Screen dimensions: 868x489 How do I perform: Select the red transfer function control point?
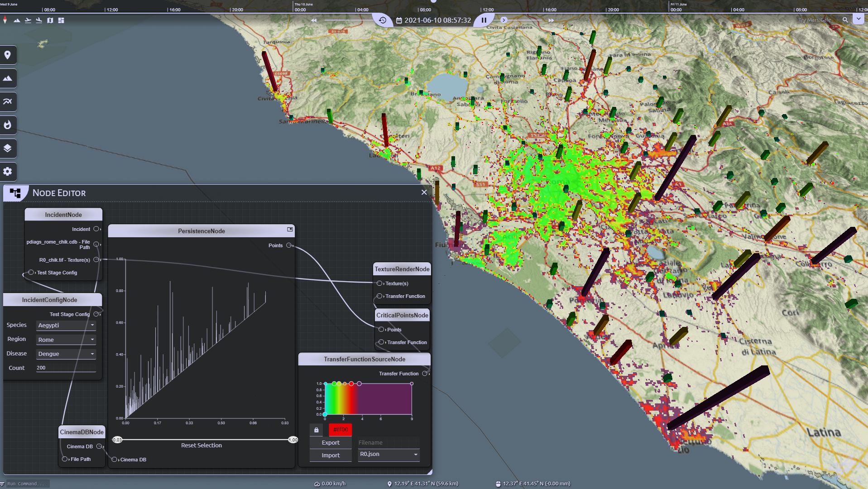[351, 384]
